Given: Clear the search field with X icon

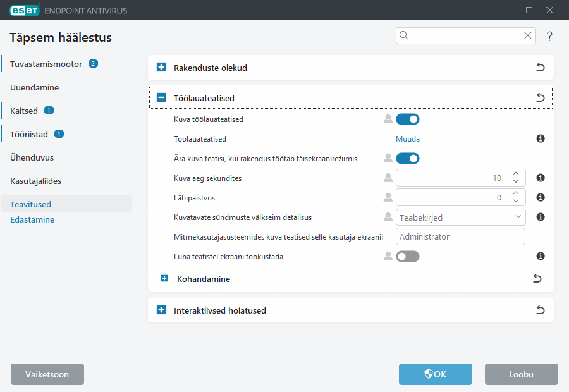Looking at the screenshot, I should coord(527,36).
